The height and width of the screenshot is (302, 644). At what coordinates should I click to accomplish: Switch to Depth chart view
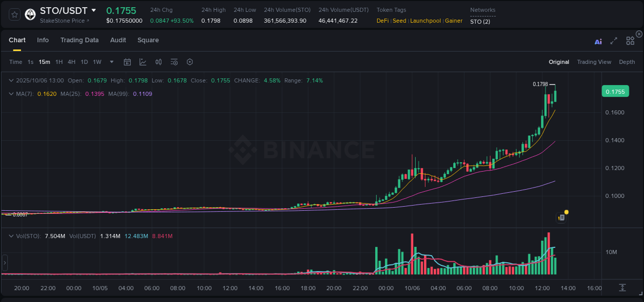(x=626, y=62)
